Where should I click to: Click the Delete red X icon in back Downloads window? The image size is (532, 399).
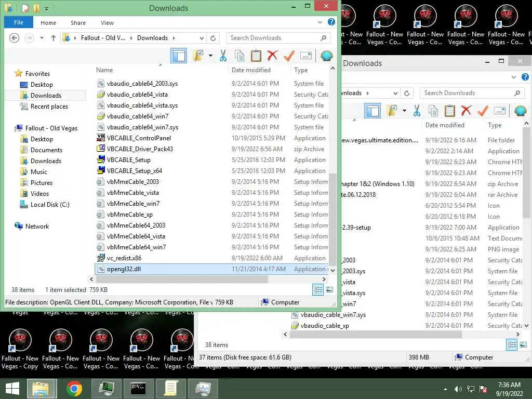click(x=466, y=111)
